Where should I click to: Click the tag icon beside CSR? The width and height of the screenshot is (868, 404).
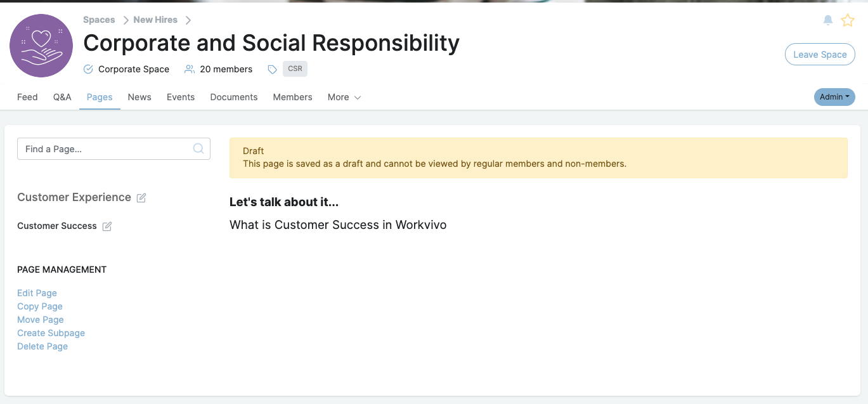tap(272, 70)
